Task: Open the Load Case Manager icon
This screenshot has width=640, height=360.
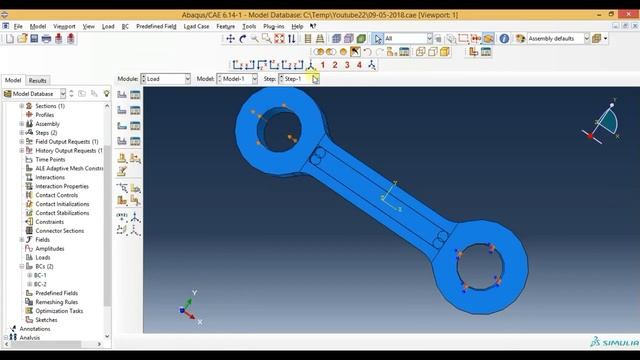Action: [136, 141]
